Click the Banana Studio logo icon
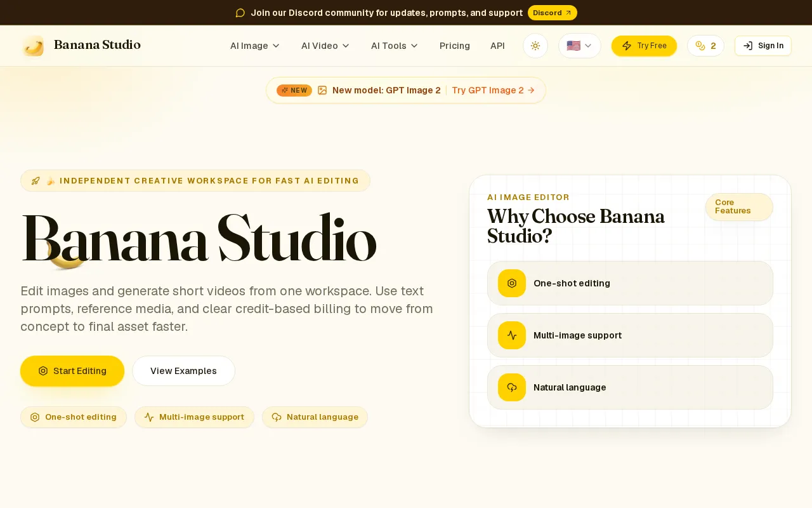The width and height of the screenshot is (812, 508). click(33, 46)
